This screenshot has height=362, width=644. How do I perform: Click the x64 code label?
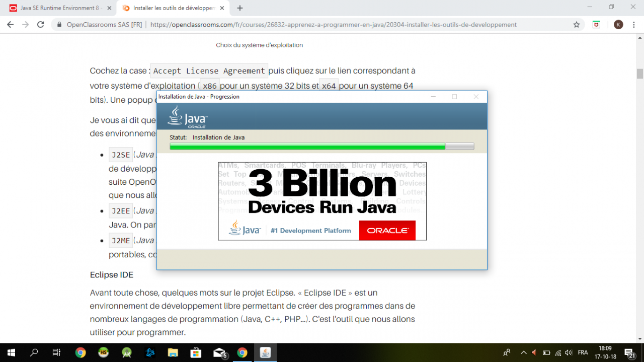[x=329, y=86]
